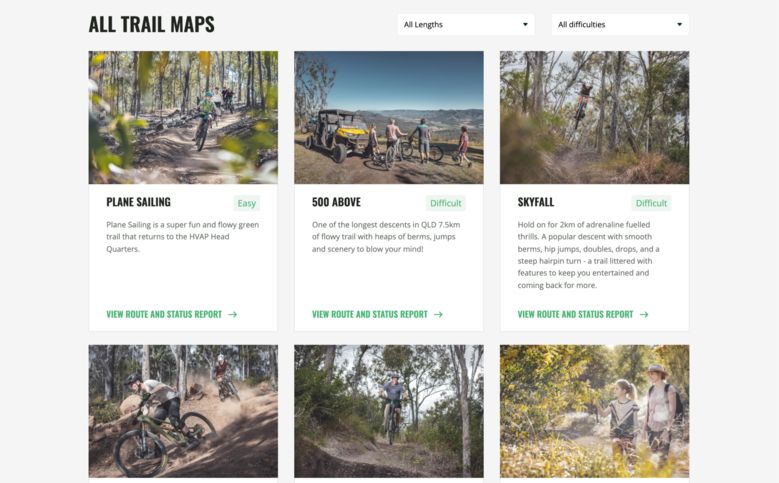Open the dusty berm riders photo
The width and height of the screenshot is (779, 483).
pyautogui.click(x=183, y=411)
